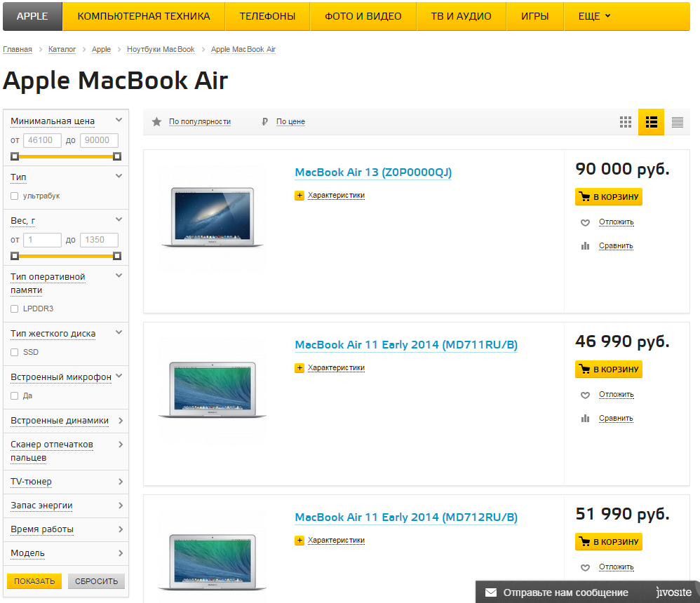This screenshot has height=603, width=700.
Task: Switch to the grid tile view icon
Action: (626, 122)
